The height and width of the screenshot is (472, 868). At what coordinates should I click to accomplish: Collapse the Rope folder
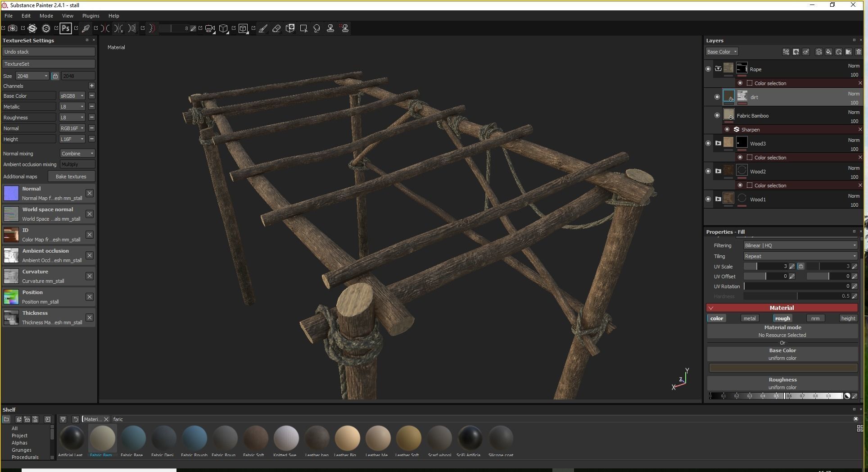718,69
